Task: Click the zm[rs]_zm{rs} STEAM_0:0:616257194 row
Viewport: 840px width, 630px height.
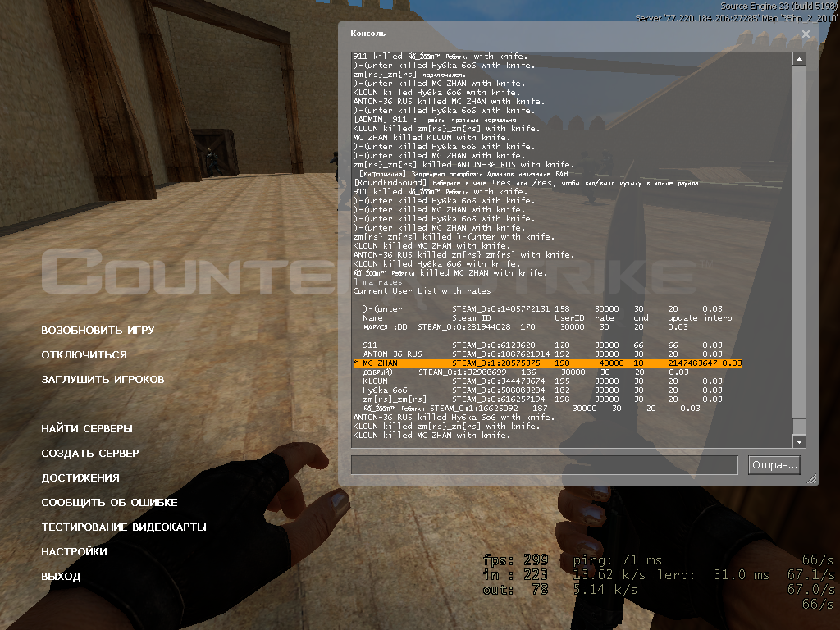Action: tap(543, 399)
